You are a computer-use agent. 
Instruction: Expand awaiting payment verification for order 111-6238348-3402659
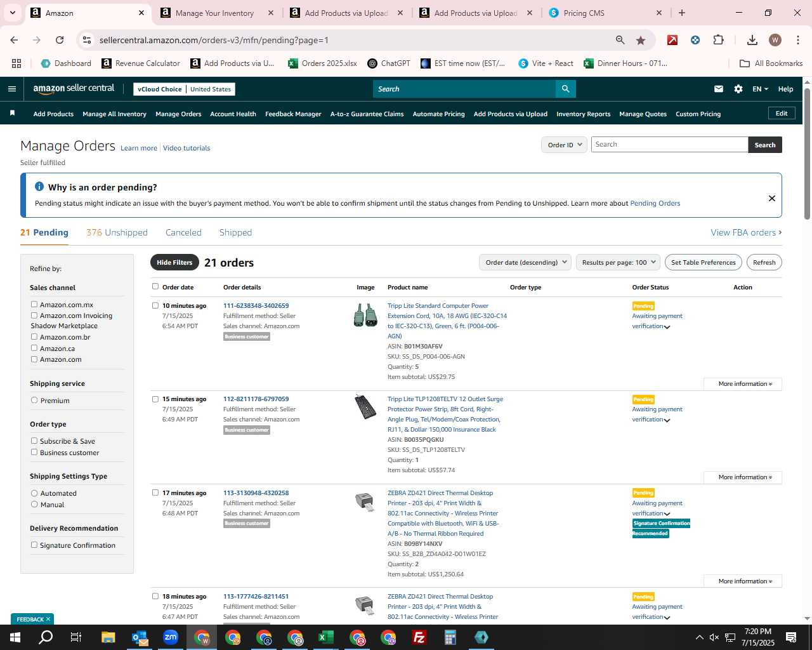click(x=667, y=327)
